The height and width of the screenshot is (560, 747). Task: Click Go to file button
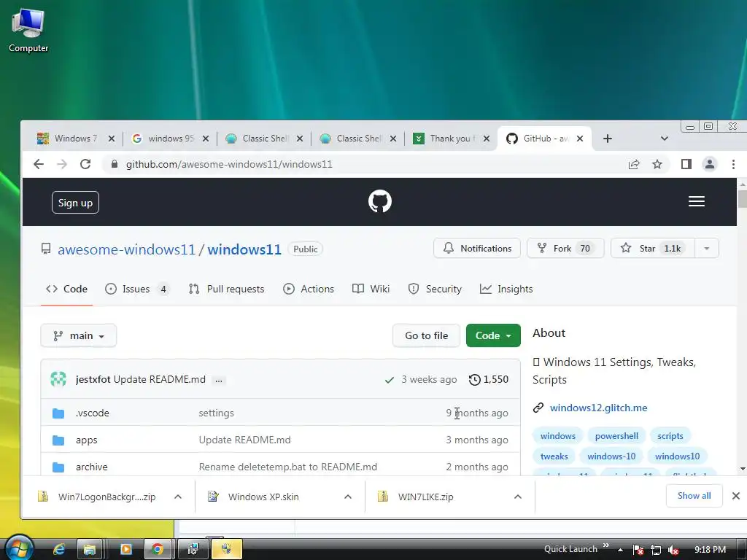426,335
